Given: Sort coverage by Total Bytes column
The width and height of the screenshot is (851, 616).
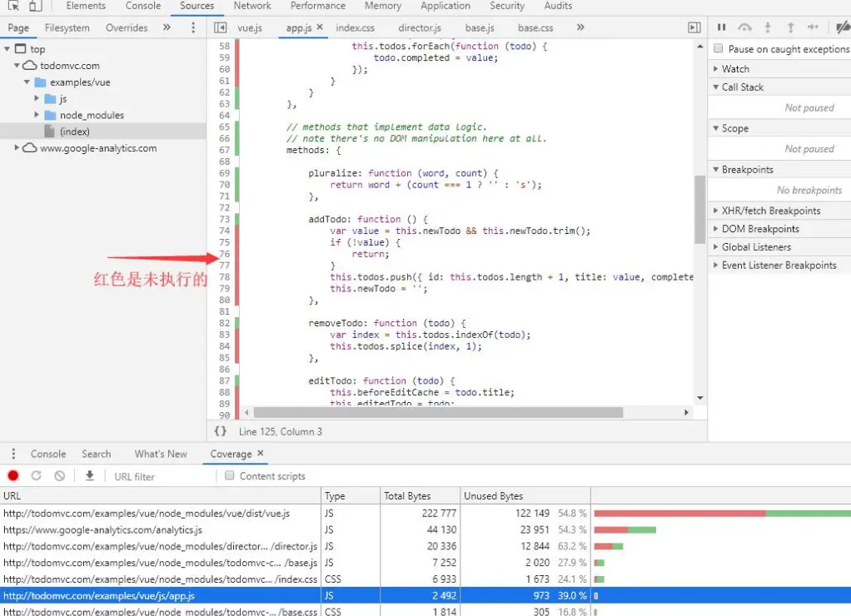Looking at the screenshot, I should click(420, 495).
